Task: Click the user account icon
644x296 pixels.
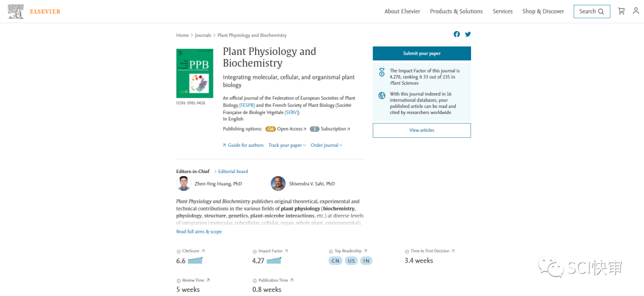Action: (636, 11)
